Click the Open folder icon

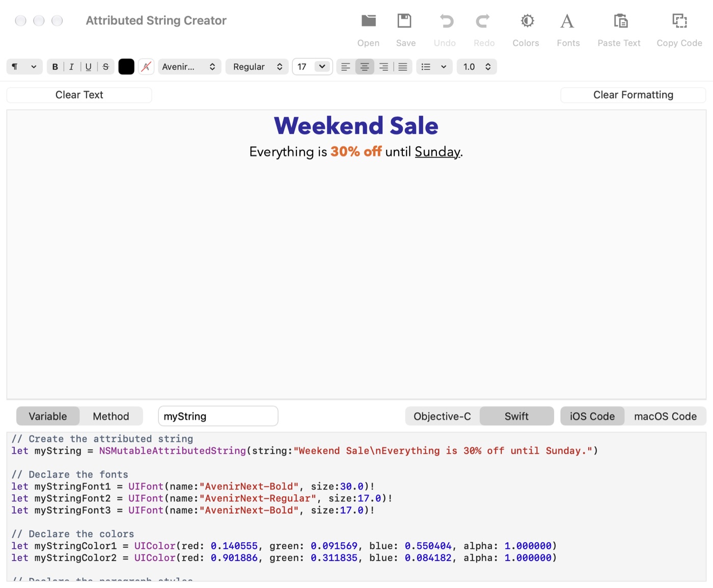tap(368, 21)
